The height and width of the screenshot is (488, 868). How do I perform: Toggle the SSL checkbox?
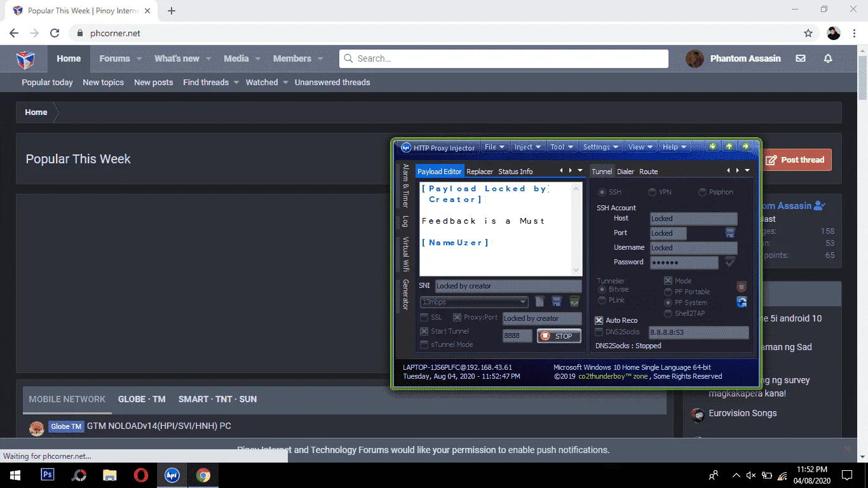(x=424, y=317)
